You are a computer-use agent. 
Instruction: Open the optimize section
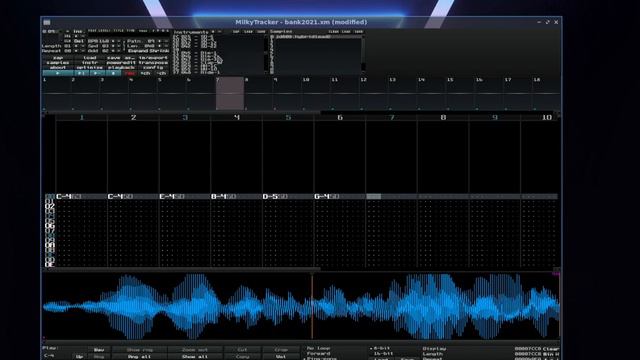[x=89, y=68]
